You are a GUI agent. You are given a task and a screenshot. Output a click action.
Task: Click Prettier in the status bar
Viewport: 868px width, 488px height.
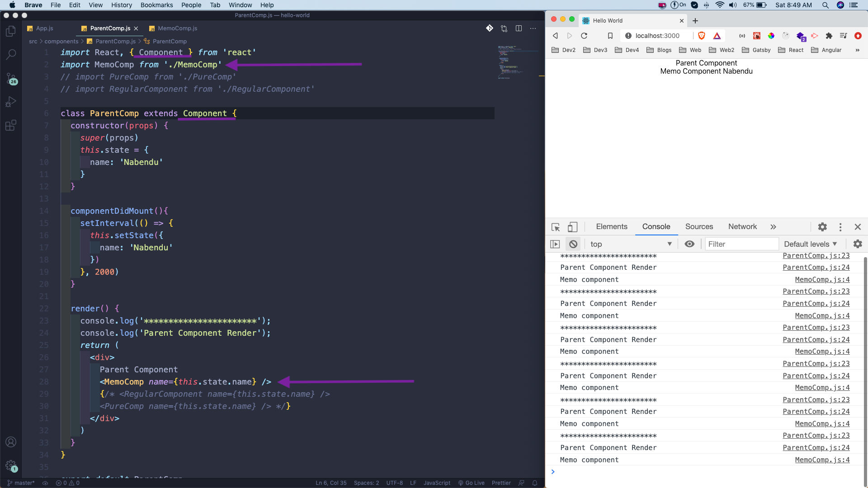[501, 483]
